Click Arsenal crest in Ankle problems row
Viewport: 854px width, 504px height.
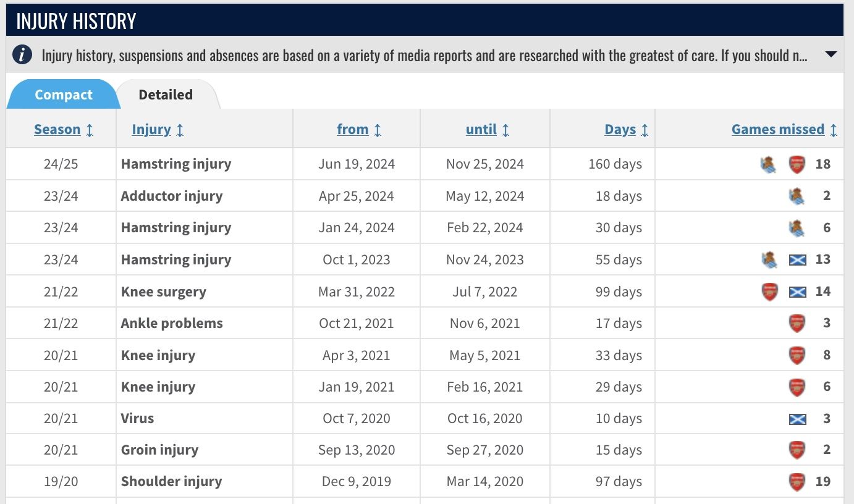coord(797,324)
